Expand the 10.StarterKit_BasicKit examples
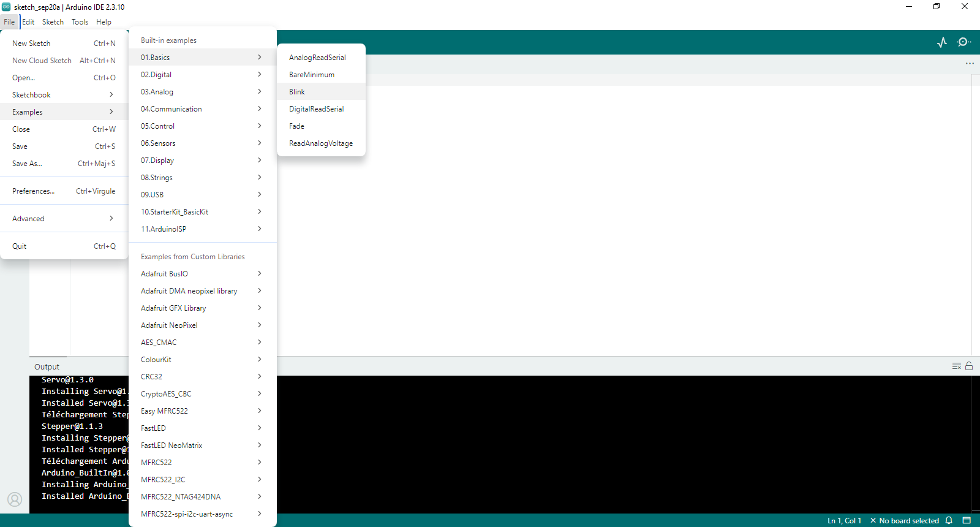This screenshot has width=980, height=527. coord(203,212)
